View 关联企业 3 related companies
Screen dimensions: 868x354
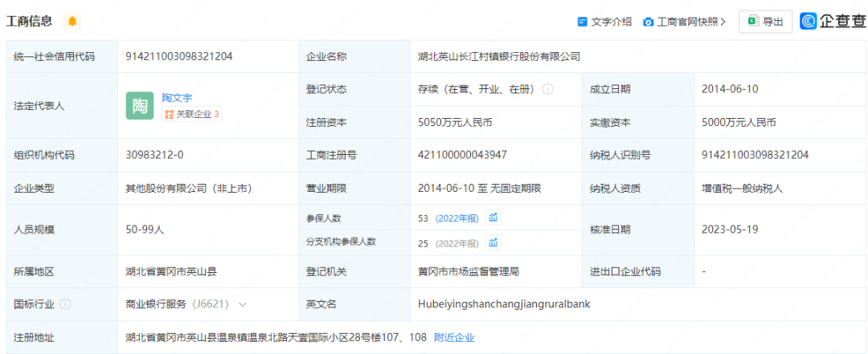tap(192, 115)
